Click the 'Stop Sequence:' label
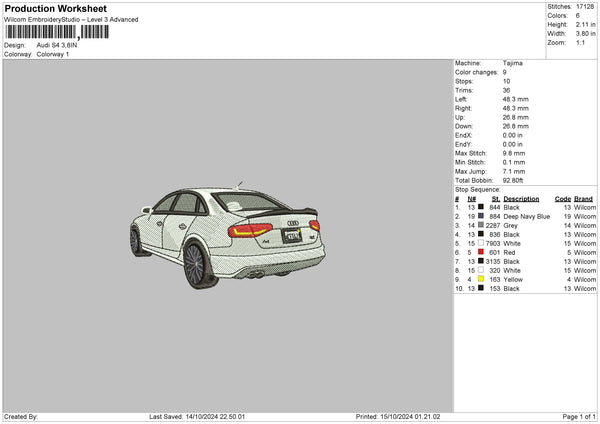This screenshot has height=424, width=600. pos(478,189)
